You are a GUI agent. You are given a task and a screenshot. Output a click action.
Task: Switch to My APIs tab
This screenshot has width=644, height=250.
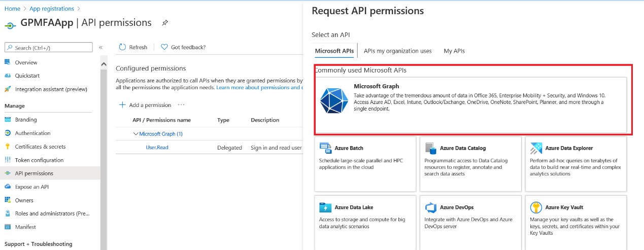coord(454,51)
